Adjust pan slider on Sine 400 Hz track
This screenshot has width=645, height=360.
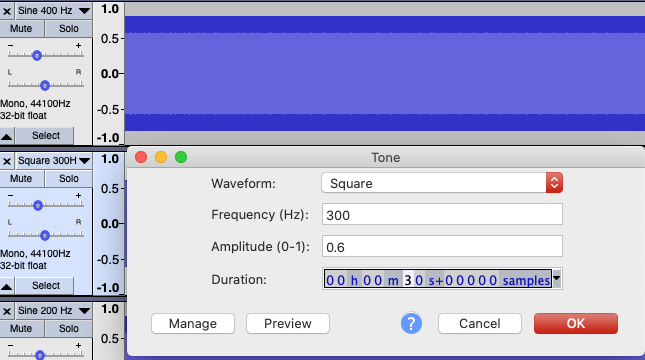pyautogui.click(x=45, y=85)
